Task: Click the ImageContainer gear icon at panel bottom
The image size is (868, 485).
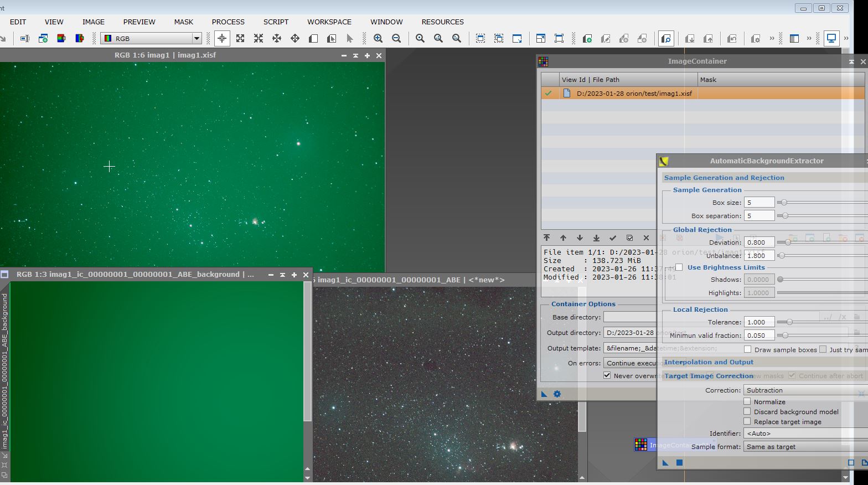Action: coord(557,394)
